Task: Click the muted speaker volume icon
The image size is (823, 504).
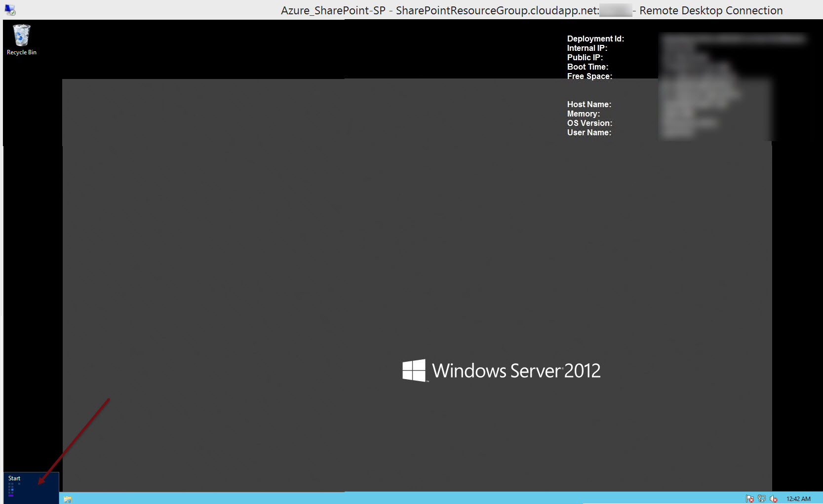Action: pos(774,499)
